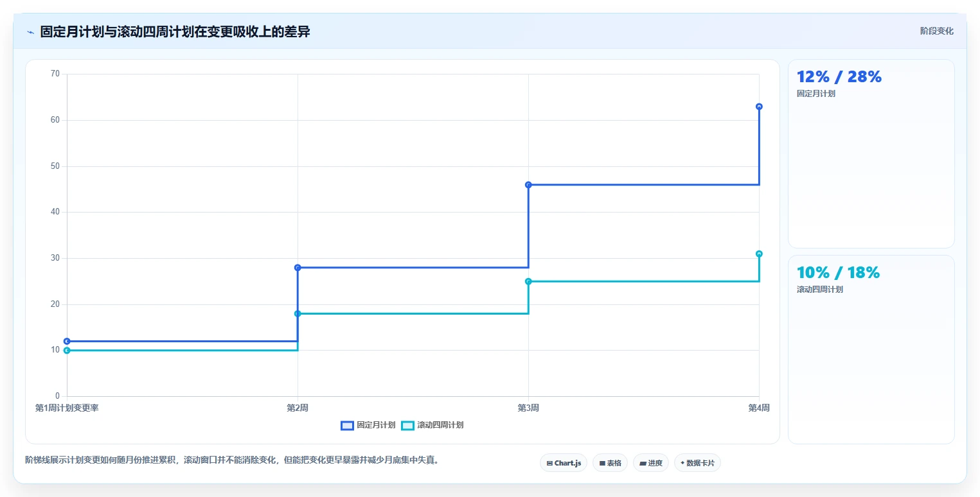Viewport: 980px width, 497px height.
Task: Toggle the 固定月计划 legend label
Action: click(x=376, y=425)
